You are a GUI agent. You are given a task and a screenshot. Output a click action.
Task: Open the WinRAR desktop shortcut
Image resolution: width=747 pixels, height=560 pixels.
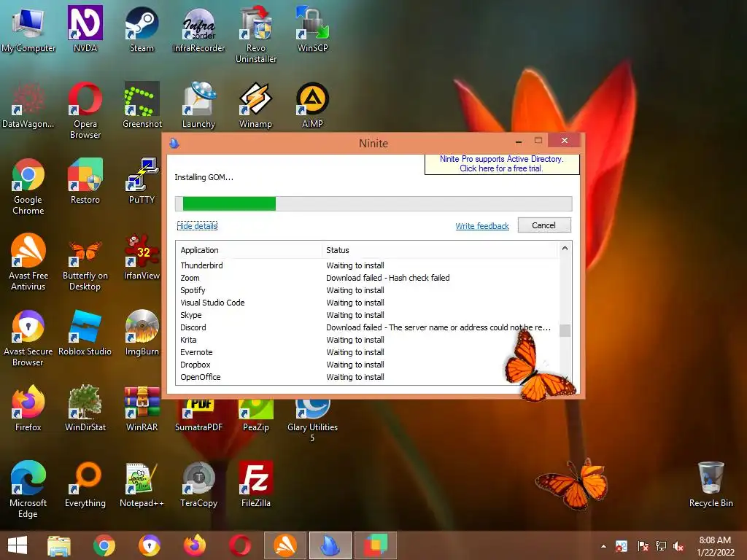coord(142,408)
